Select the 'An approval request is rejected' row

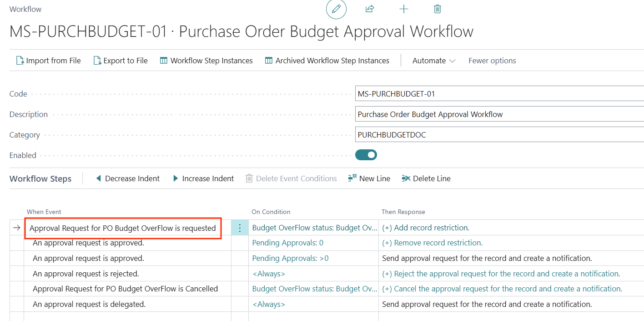[86, 274]
